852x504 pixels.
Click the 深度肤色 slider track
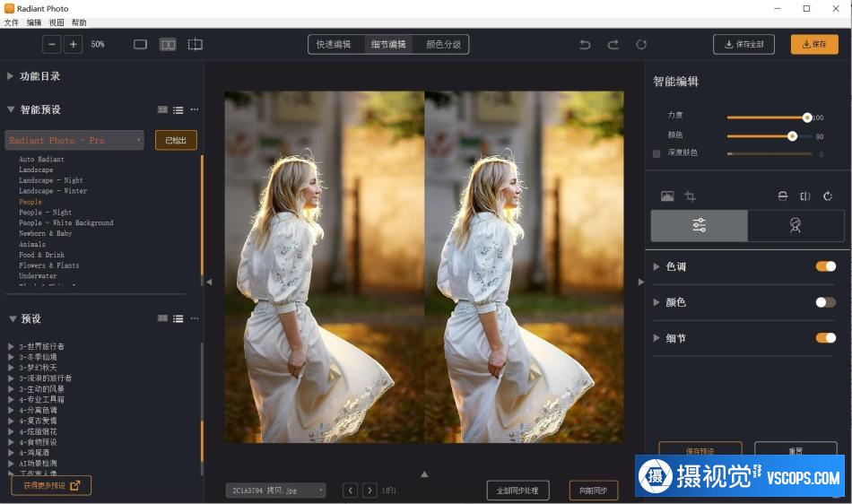pyautogui.click(x=769, y=154)
